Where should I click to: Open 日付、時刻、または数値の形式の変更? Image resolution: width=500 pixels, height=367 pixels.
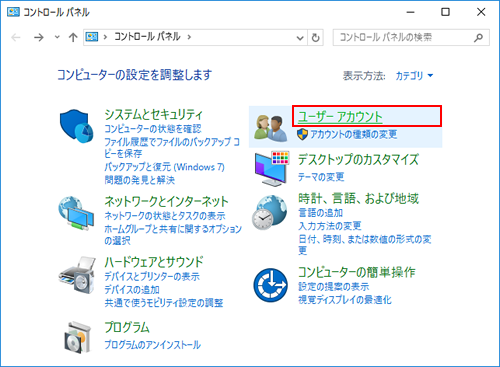[365, 244]
